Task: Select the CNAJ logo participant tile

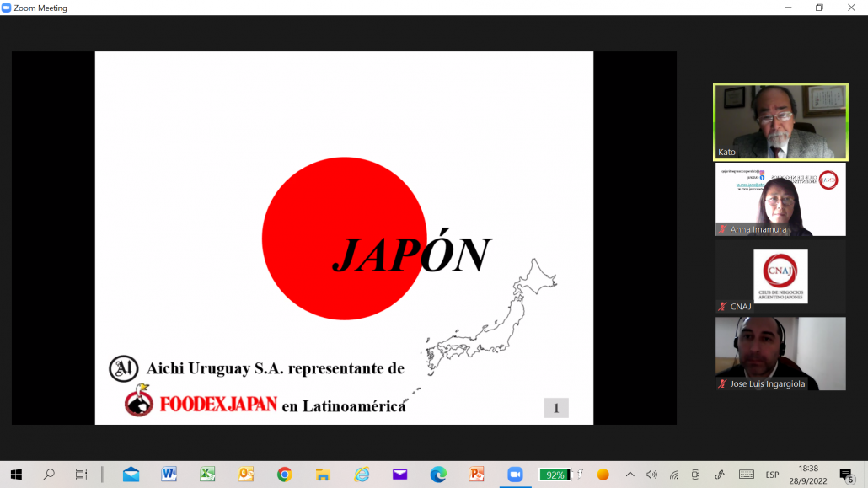Action: (780, 276)
